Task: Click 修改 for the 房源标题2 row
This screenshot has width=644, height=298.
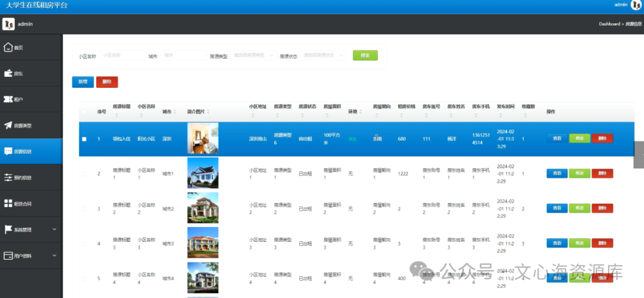Action: click(580, 208)
